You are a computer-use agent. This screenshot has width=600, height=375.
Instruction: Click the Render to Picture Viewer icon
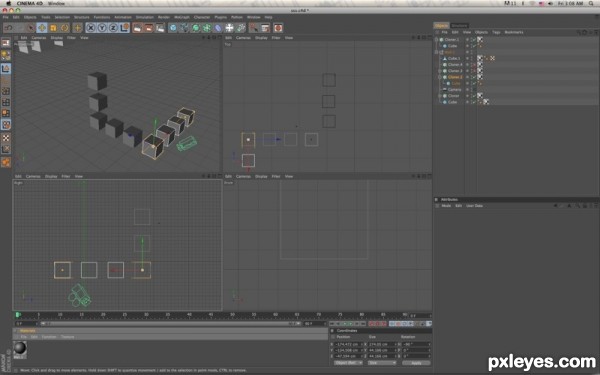point(148,28)
